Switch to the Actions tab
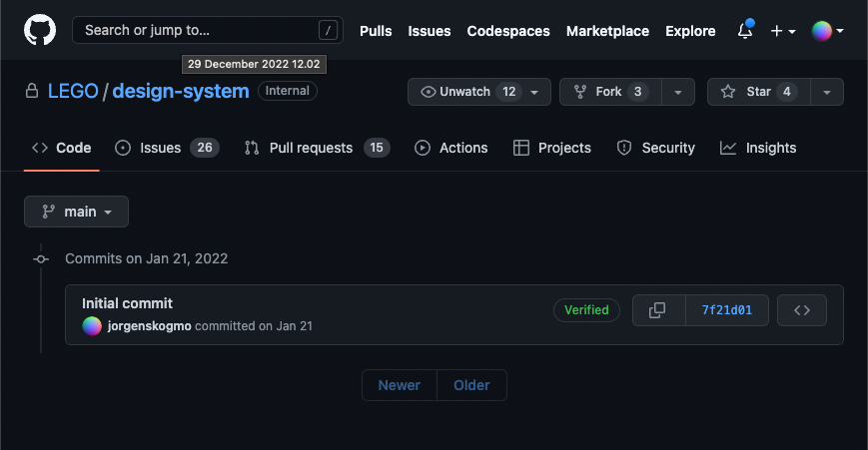Screen dimensions: 868x450 coord(450,148)
